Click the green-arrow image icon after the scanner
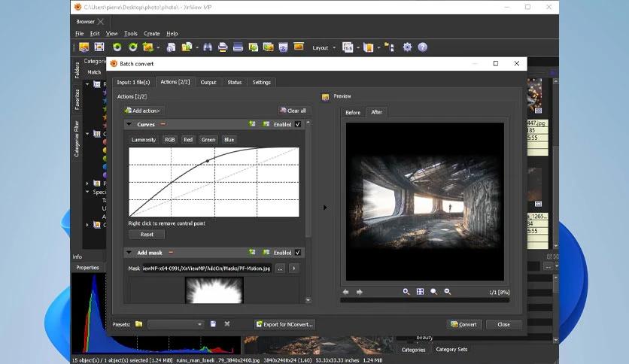This screenshot has height=364, width=629. (x=253, y=47)
